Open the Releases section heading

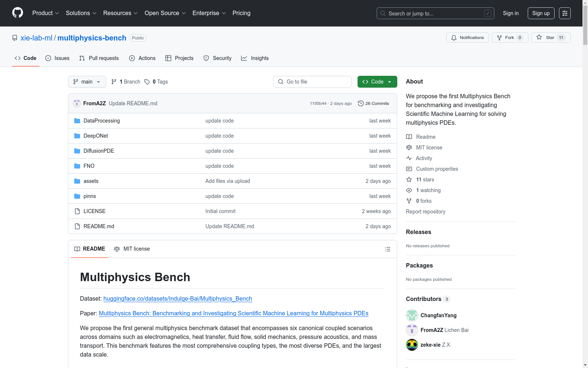tap(419, 232)
